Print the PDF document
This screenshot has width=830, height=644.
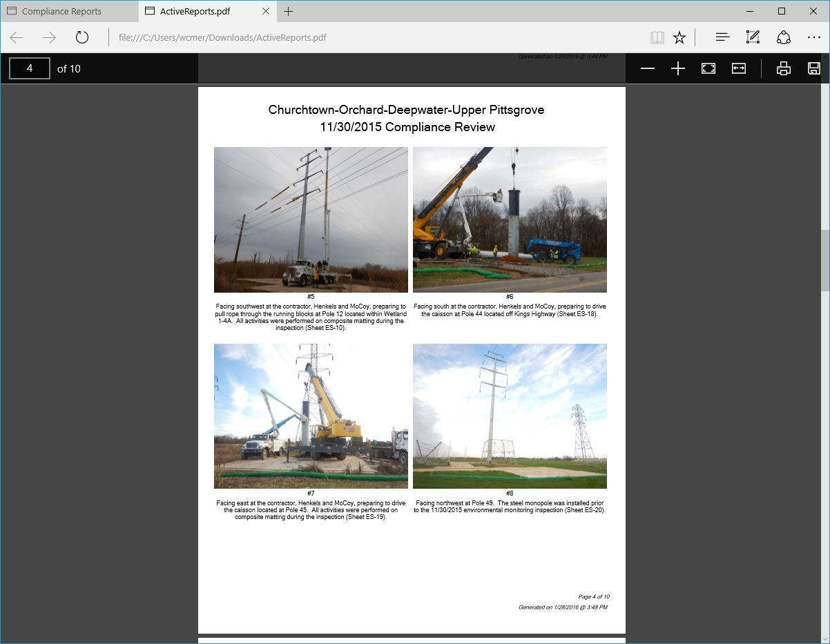[783, 68]
